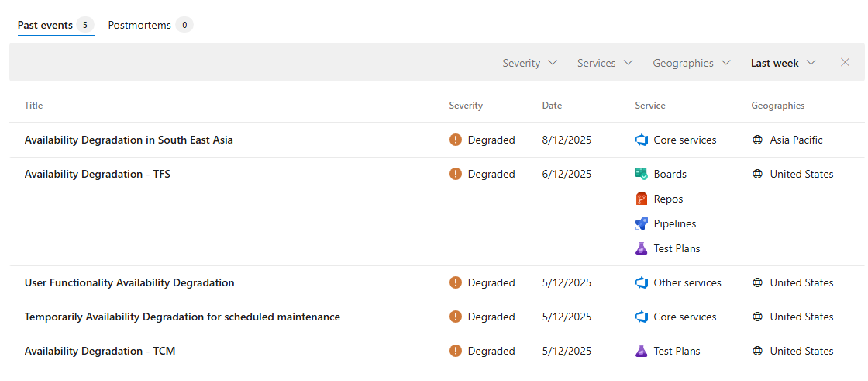This screenshot has height=381, width=868.
Task: Click the Pipelines service icon
Action: 641,224
